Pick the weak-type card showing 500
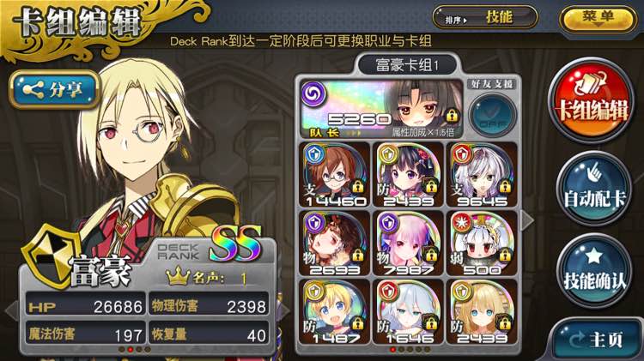 tap(483, 244)
